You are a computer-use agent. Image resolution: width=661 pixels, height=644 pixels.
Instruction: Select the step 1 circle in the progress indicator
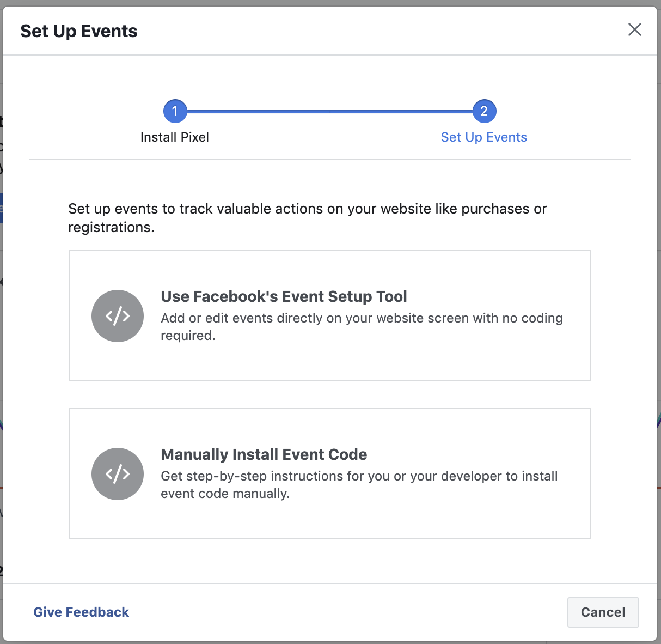tap(175, 111)
